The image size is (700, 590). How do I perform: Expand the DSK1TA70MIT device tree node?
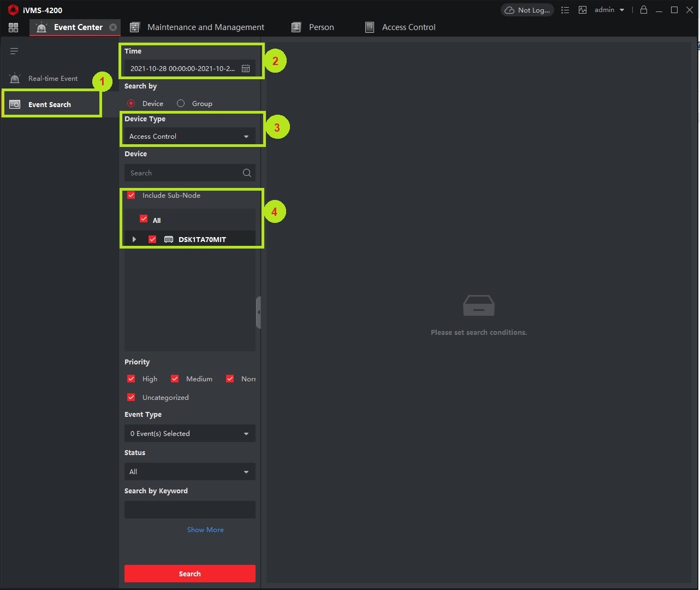tap(134, 239)
